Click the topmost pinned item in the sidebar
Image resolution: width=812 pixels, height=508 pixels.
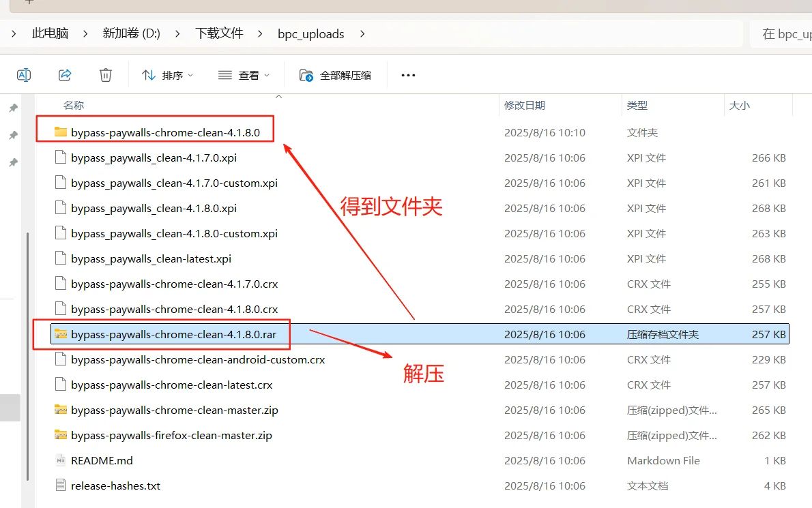point(14,107)
